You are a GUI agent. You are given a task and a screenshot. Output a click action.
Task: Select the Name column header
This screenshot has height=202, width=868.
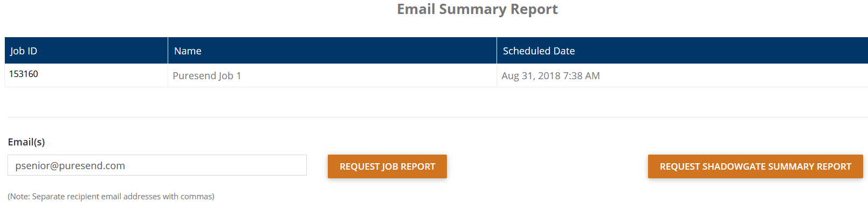pos(332,51)
